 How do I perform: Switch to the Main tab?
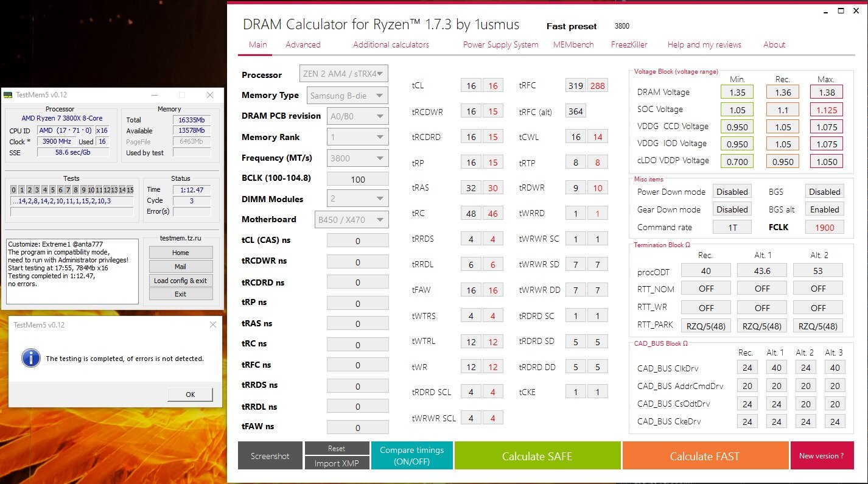point(258,44)
